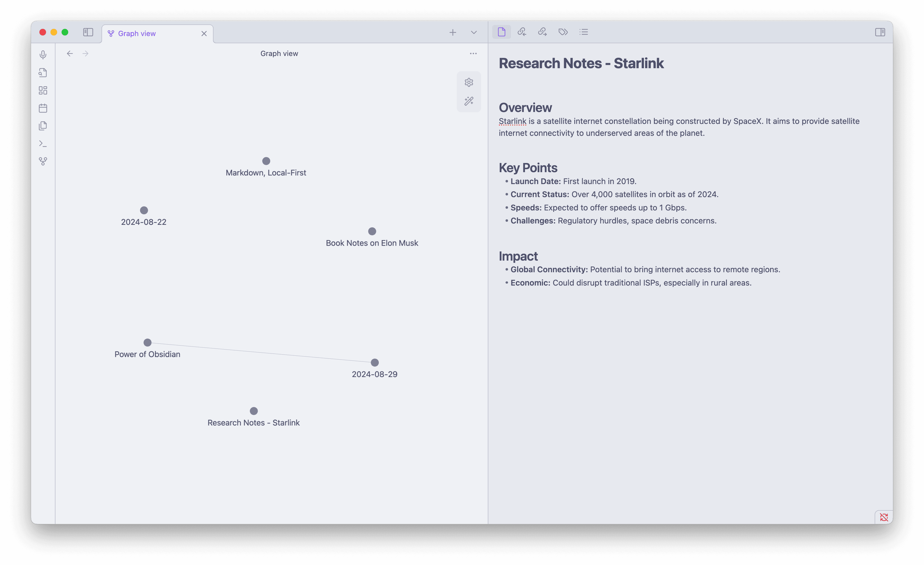Open templates icon in sidebar ribbon
This screenshot has width=924, height=565.
coord(43,126)
